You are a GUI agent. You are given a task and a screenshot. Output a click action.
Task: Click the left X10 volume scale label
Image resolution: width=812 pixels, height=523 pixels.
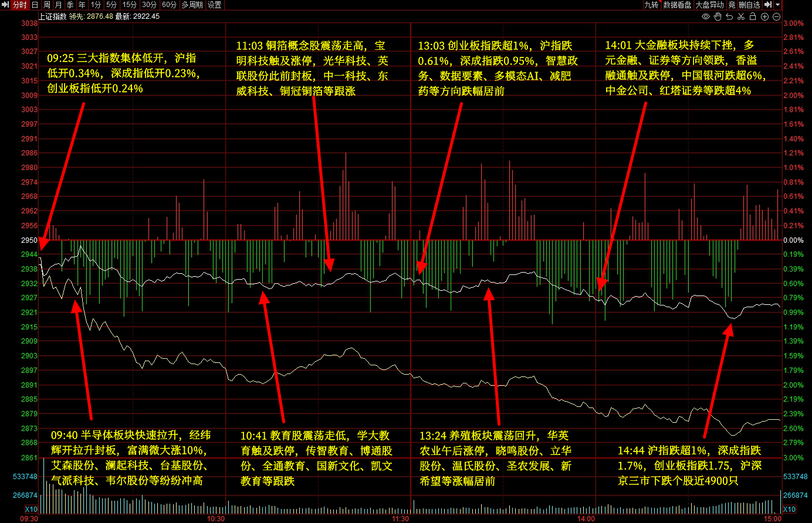point(31,510)
